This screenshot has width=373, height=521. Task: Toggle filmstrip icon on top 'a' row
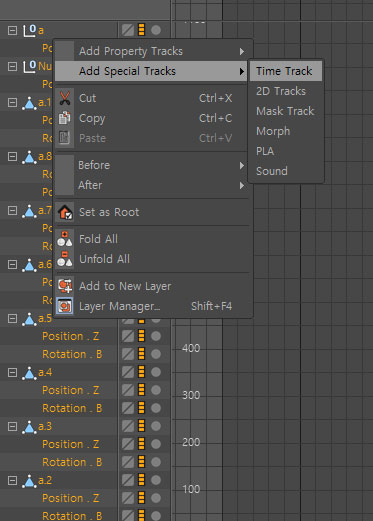click(x=141, y=30)
